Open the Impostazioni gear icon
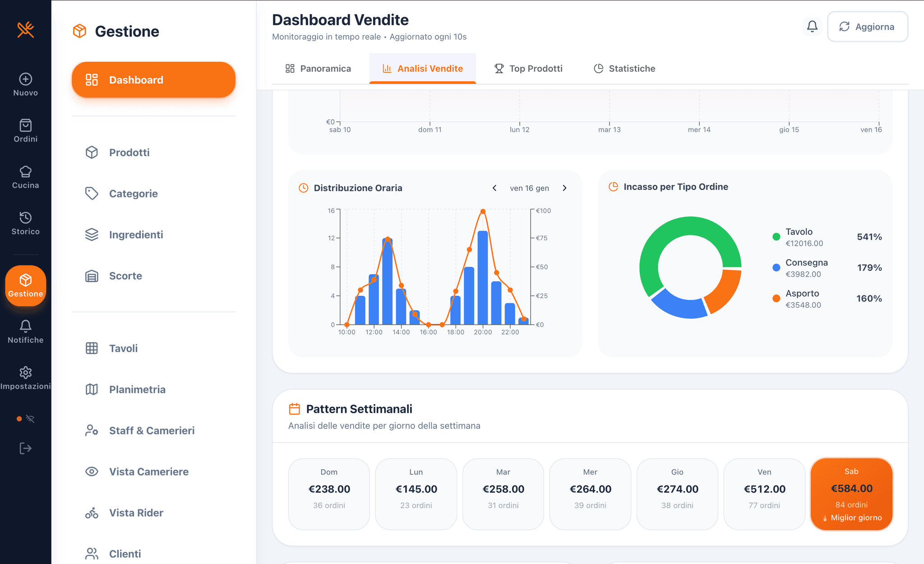 pyautogui.click(x=25, y=372)
